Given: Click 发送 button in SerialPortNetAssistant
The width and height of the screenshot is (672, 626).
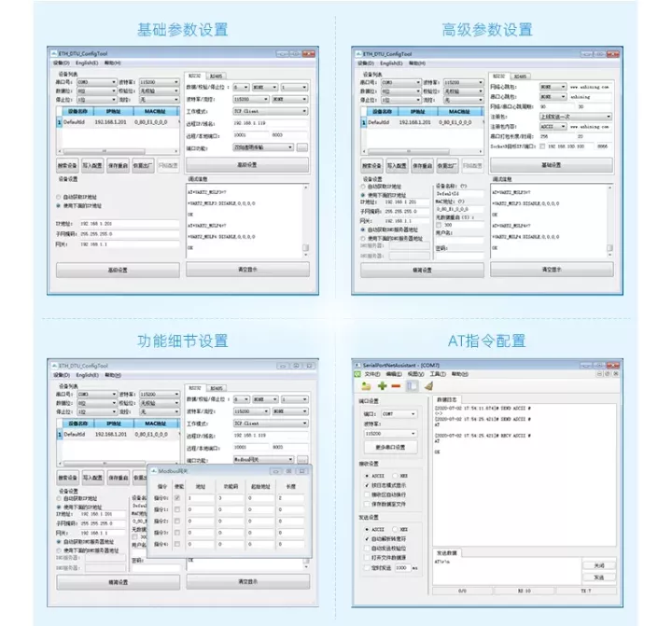Looking at the screenshot, I should pos(598,577).
